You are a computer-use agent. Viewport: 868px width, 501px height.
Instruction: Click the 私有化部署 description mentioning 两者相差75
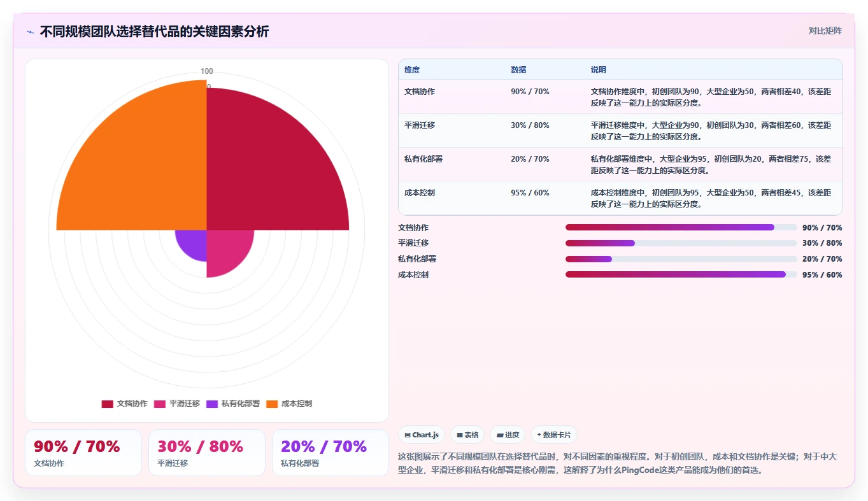pos(711,164)
